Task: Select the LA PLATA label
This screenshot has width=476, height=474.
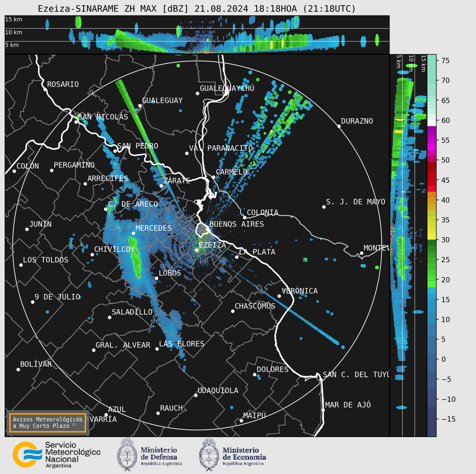Action: [257, 252]
